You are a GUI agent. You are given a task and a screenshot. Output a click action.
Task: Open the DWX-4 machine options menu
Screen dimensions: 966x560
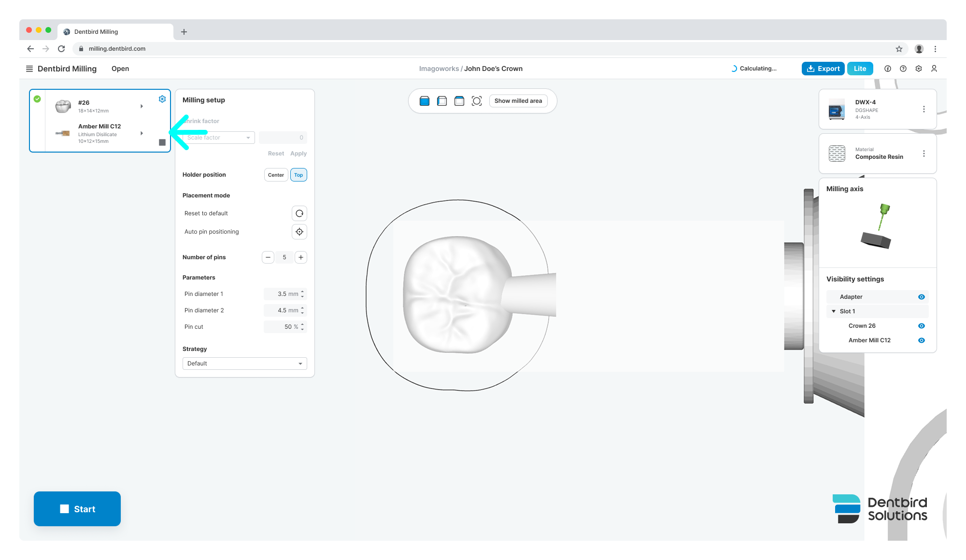click(923, 109)
